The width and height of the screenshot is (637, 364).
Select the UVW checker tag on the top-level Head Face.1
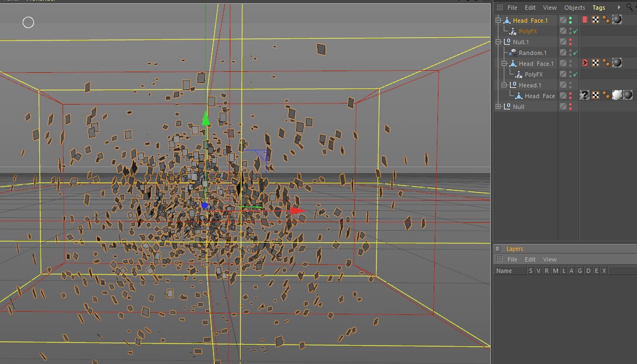tap(595, 19)
